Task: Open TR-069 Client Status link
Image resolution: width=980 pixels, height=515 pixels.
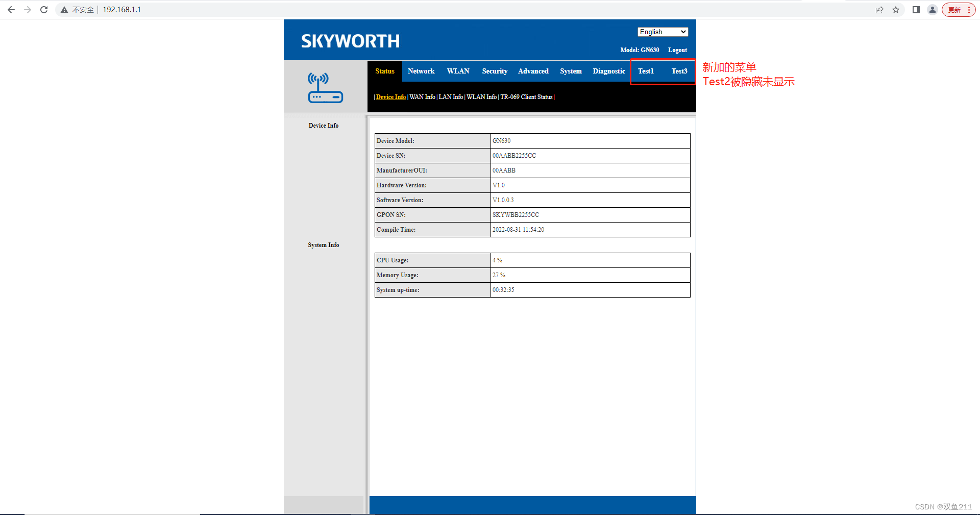Action: click(526, 97)
